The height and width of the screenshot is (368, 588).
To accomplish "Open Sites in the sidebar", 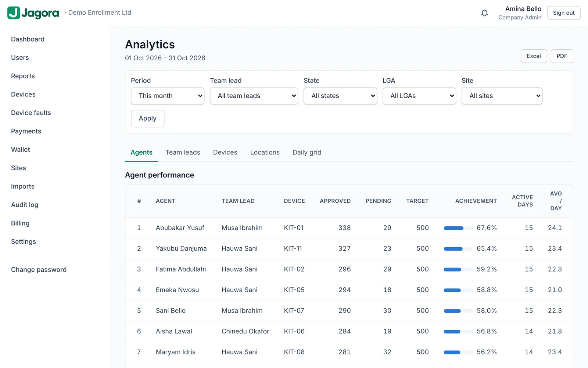I will click(x=18, y=168).
